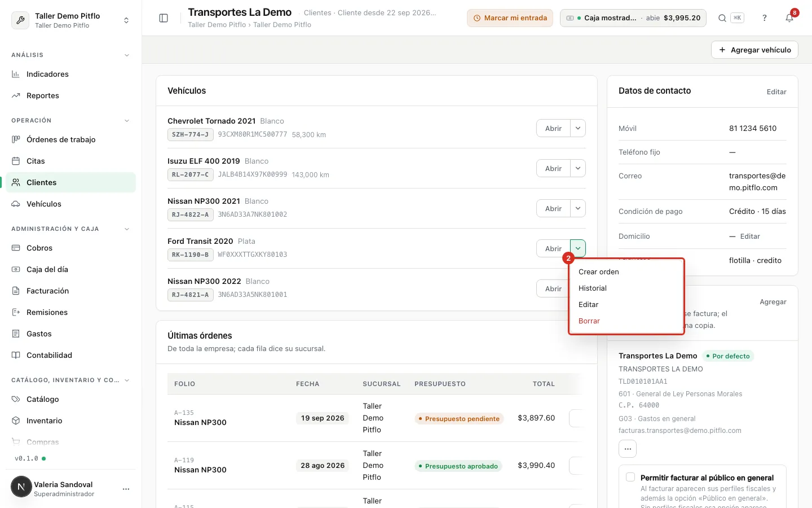Choose Borrar in the vehicle menu
The width and height of the screenshot is (812, 508).
click(x=626, y=321)
